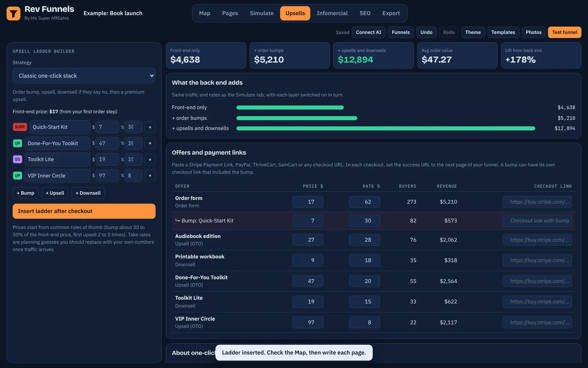Click the Toolkit Lite rate percent field in ladder
The width and height of the screenshot is (588, 368).
[133, 159]
